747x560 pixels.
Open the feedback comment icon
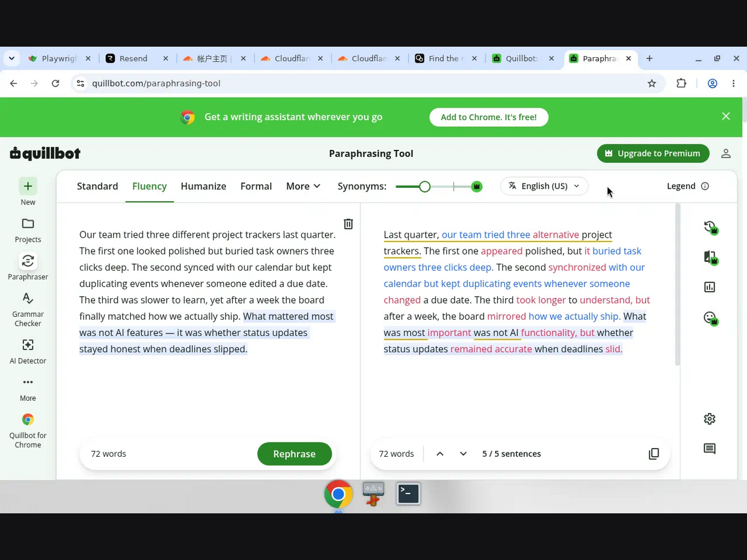tap(710, 449)
